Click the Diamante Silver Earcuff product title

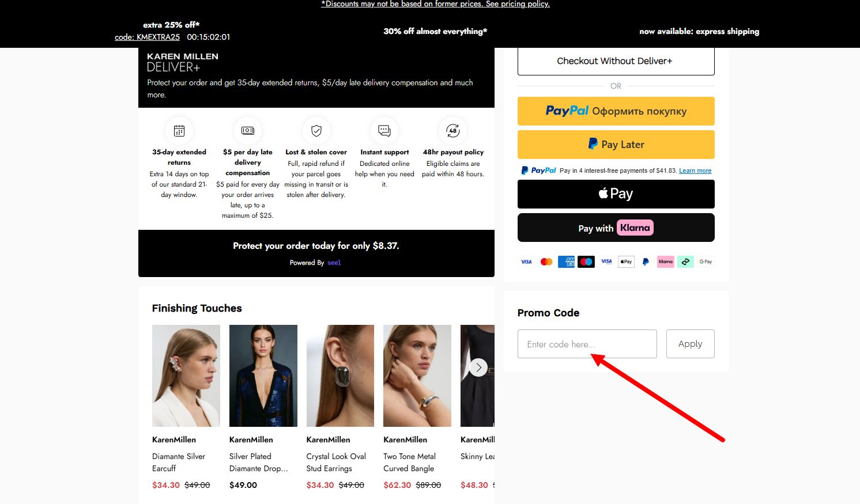[179, 462]
